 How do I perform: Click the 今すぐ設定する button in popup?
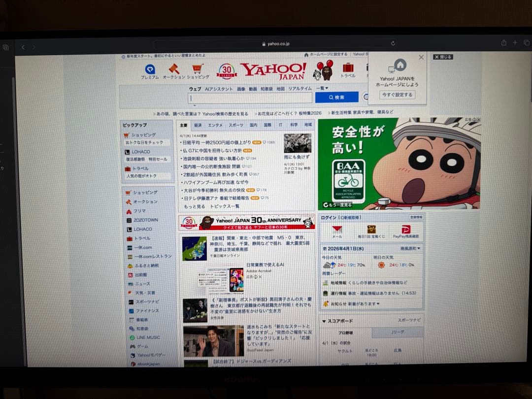[x=398, y=95]
